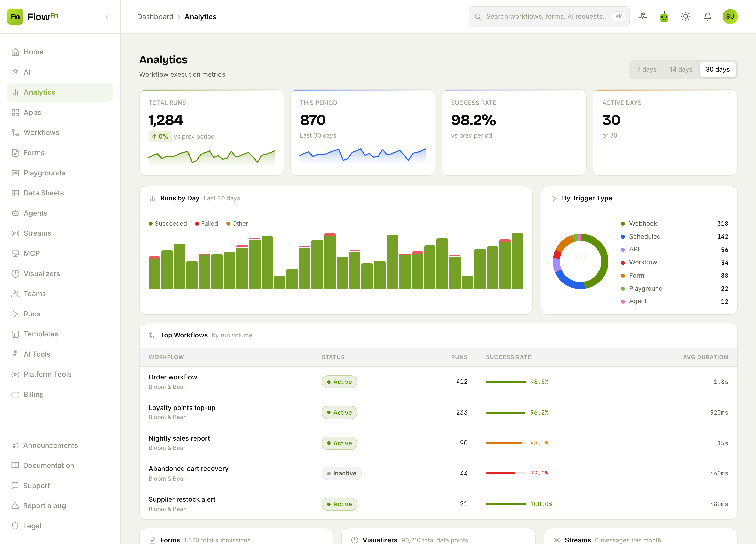
Task: Open the Platform Tools sidebar icon
Action: point(15,375)
